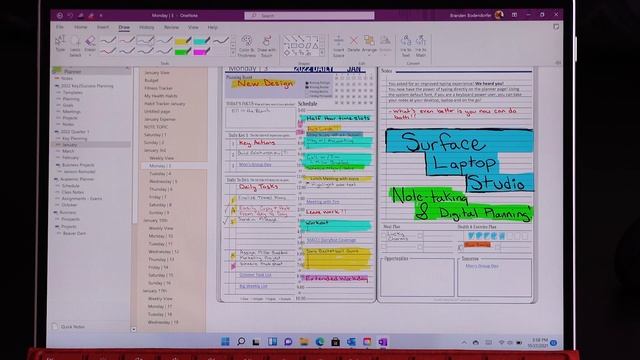640x360 pixels.
Task: Collapse the Business Projects section group
Action: (x=58, y=165)
